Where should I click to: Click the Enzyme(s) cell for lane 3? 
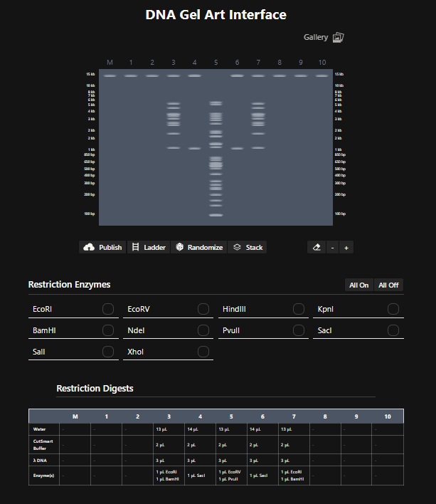tap(169, 476)
